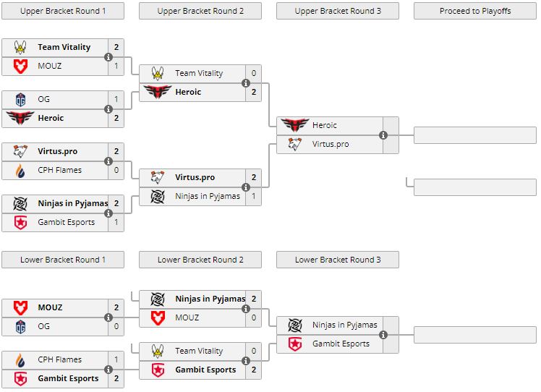
Task: Click the MOUZ logo in Lower Bracket Round 1
Action: click(20, 308)
